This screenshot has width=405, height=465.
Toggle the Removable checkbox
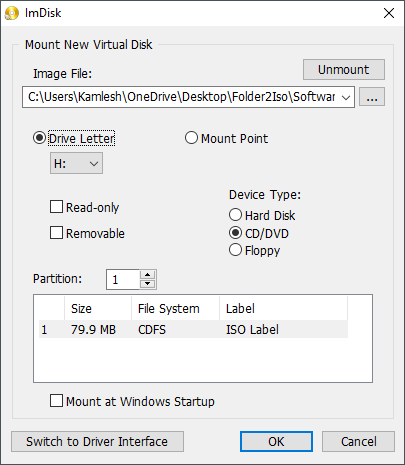pos(56,233)
